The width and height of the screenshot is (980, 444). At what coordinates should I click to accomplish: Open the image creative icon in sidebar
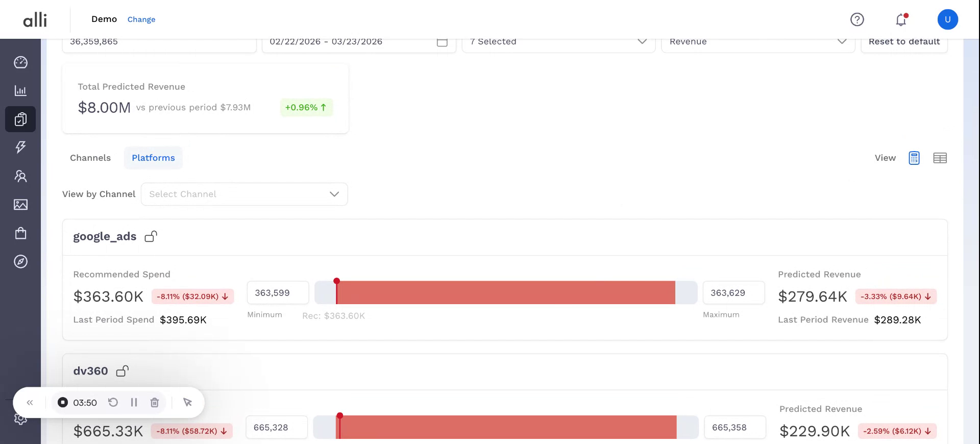[x=20, y=205]
